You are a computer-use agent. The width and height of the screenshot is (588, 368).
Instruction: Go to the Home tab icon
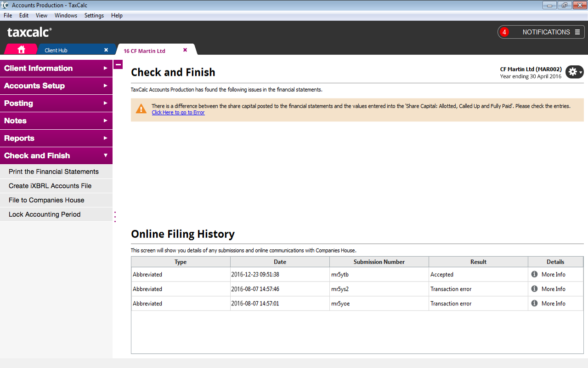(x=21, y=50)
